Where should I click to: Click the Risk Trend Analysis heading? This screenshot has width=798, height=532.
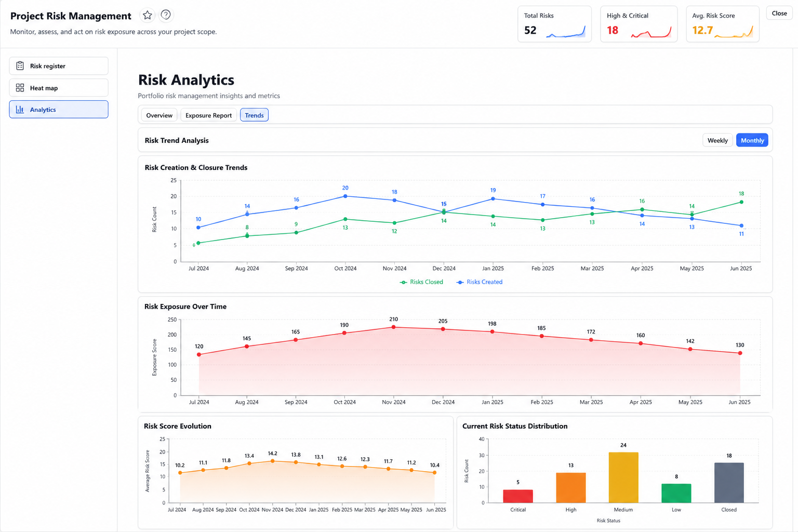177,140
